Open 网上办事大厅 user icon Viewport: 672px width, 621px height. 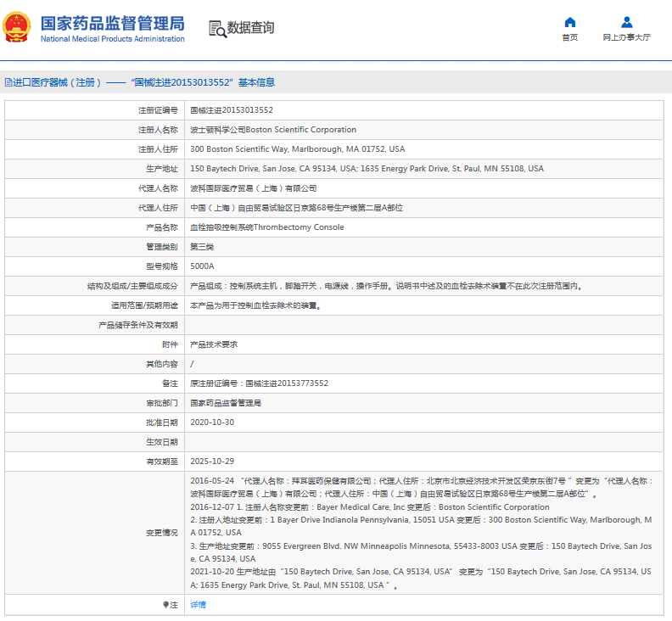pyautogui.click(x=626, y=22)
